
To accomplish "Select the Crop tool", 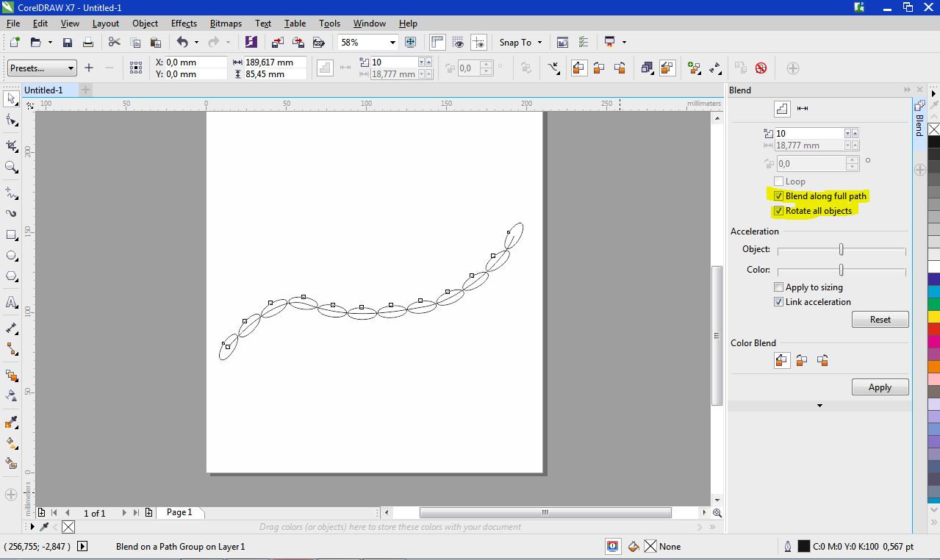I will 11,145.
